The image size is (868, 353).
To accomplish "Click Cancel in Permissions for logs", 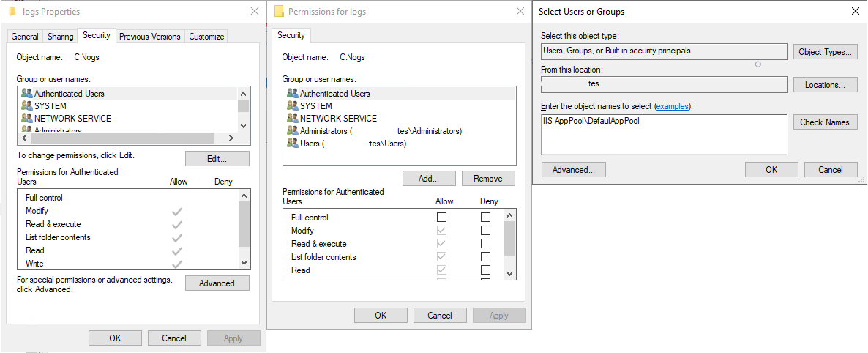I will pyautogui.click(x=440, y=316).
